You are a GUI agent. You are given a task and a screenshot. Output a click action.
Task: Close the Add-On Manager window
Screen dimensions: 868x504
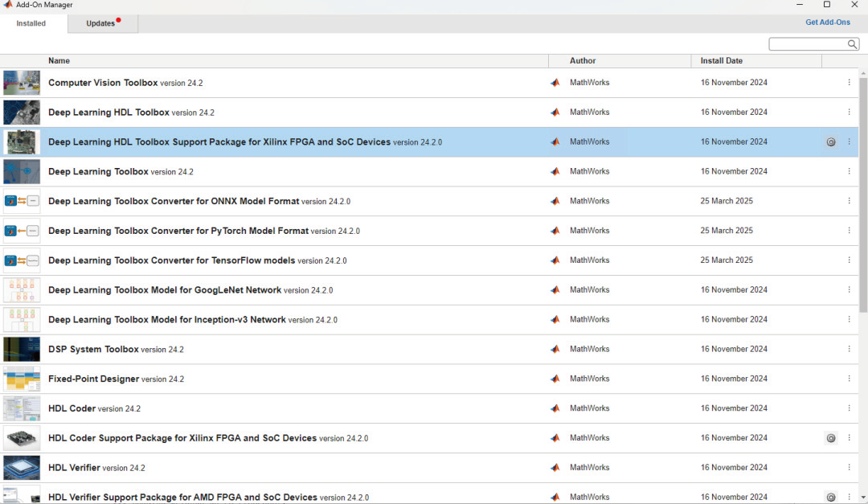[x=854, y=5]
